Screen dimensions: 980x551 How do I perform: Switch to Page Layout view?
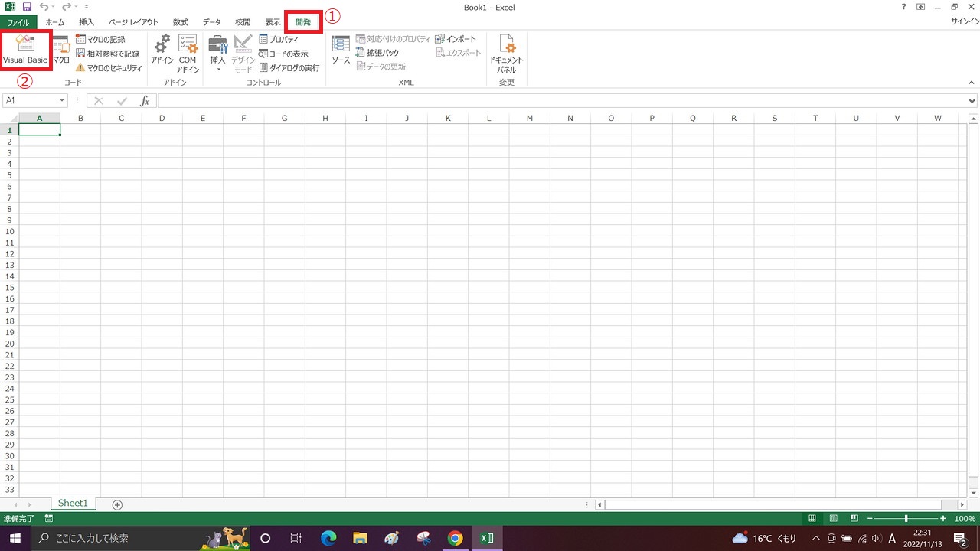(x=834, y=519)
